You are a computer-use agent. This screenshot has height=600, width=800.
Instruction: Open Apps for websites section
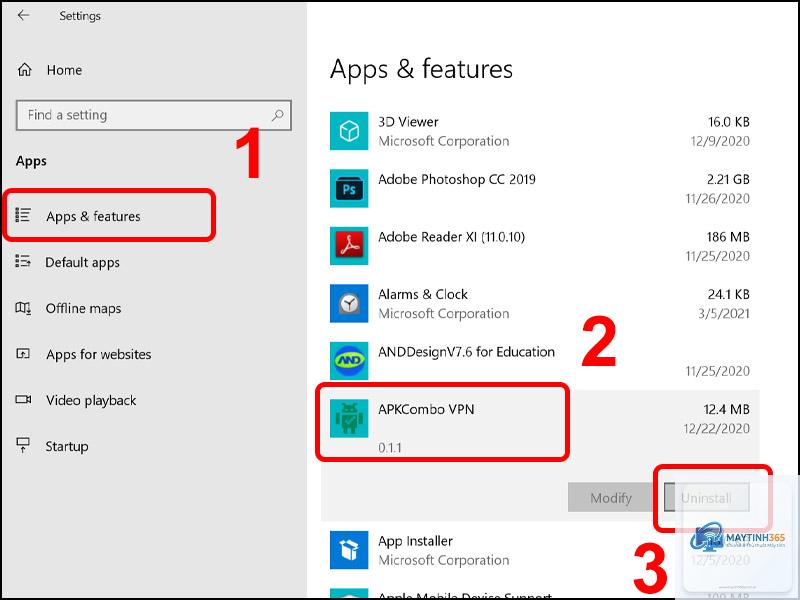98,354
